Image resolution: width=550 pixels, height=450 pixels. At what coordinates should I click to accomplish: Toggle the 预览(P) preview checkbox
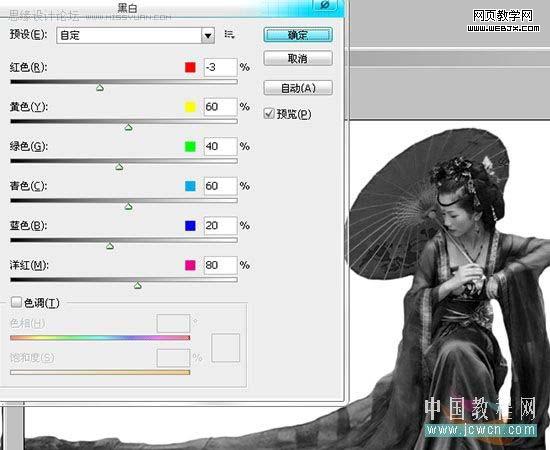(x=269, y=113)
